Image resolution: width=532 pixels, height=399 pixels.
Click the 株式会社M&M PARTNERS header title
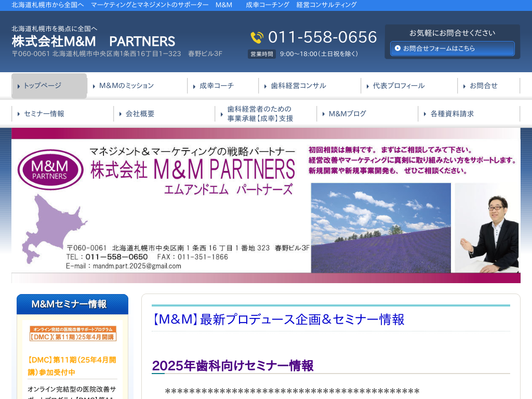click(94, 42)
